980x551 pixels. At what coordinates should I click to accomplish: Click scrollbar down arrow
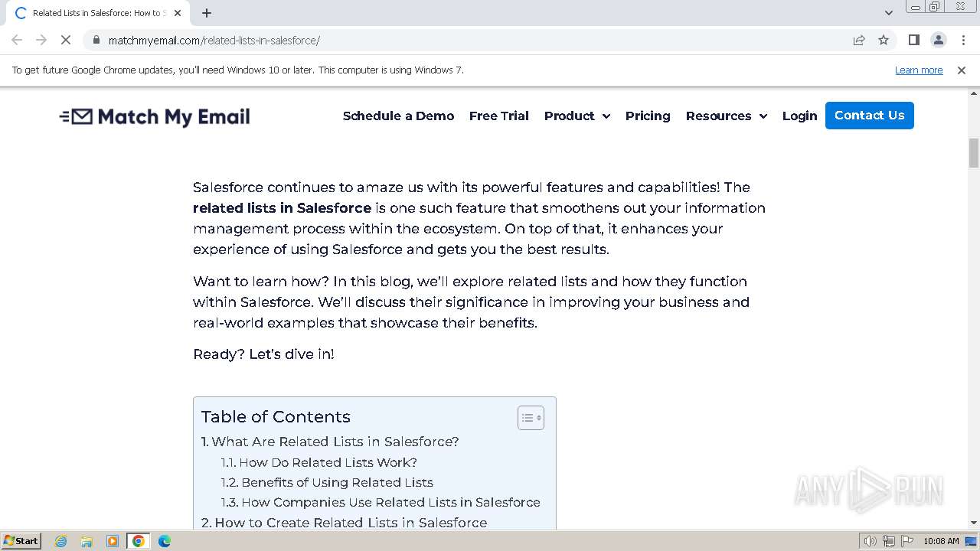[x=973, y=523]
